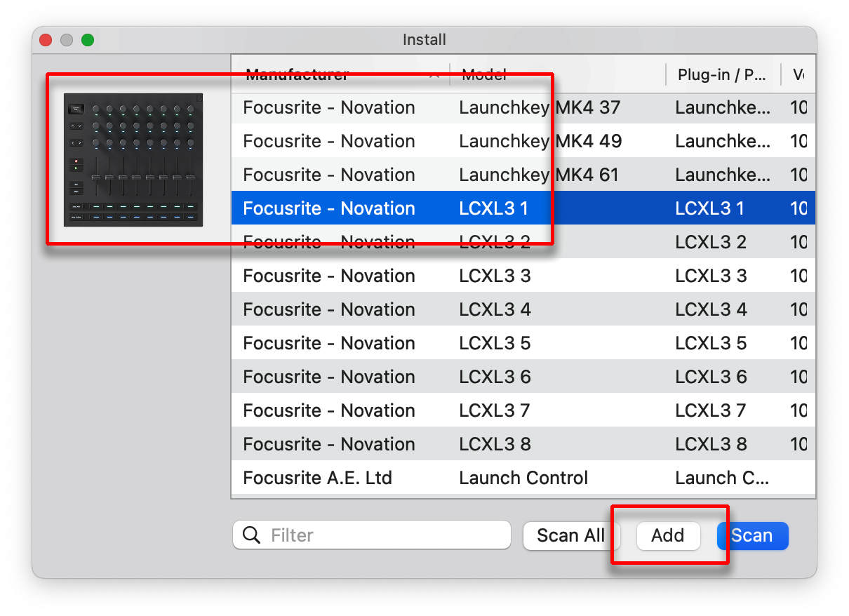This screenshot has width=849, height=616.
Task: Click the plug-in cell of the Launchkey MK4 49 row
Action: 722,141
